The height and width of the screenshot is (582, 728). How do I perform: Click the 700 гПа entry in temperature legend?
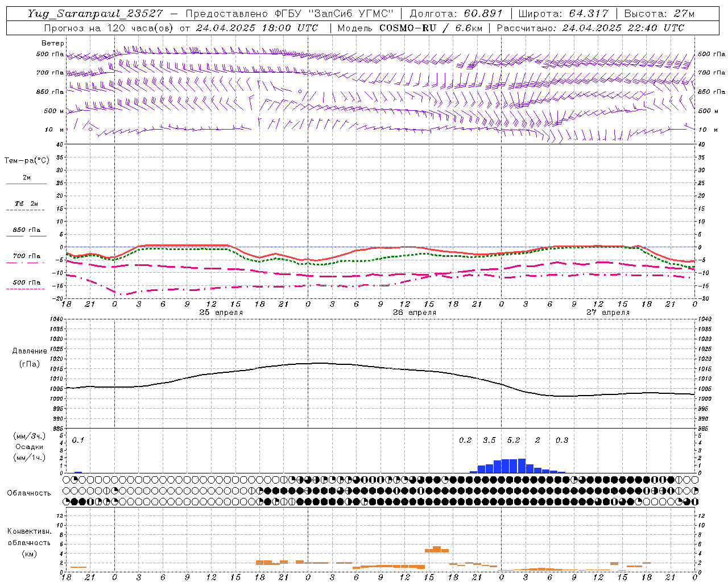click(x=26, y=256)
